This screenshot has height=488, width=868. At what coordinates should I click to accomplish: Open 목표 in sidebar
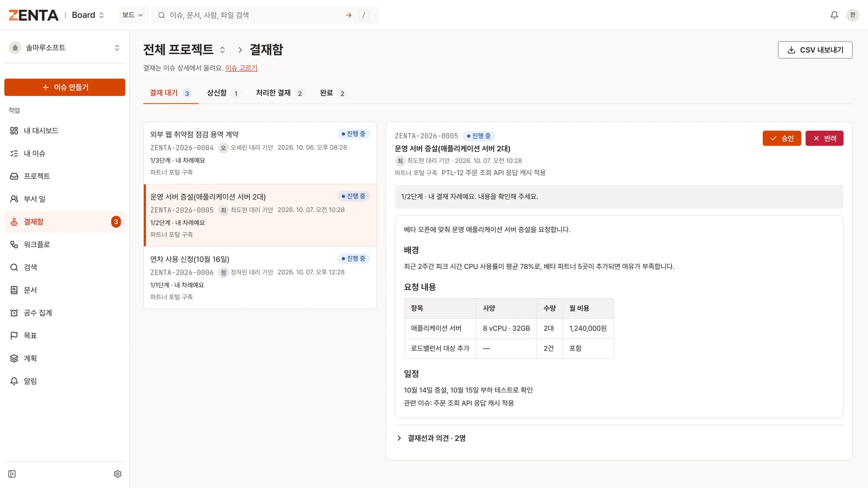tap(65, 335)
